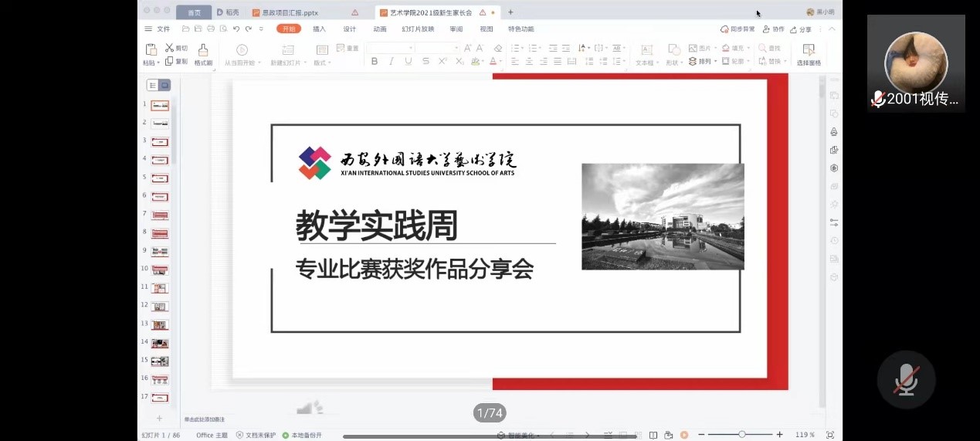Expand the Arrange (排列) dropdown
Image resolution: width=980 pixels, height=441 pixels.
717,61
